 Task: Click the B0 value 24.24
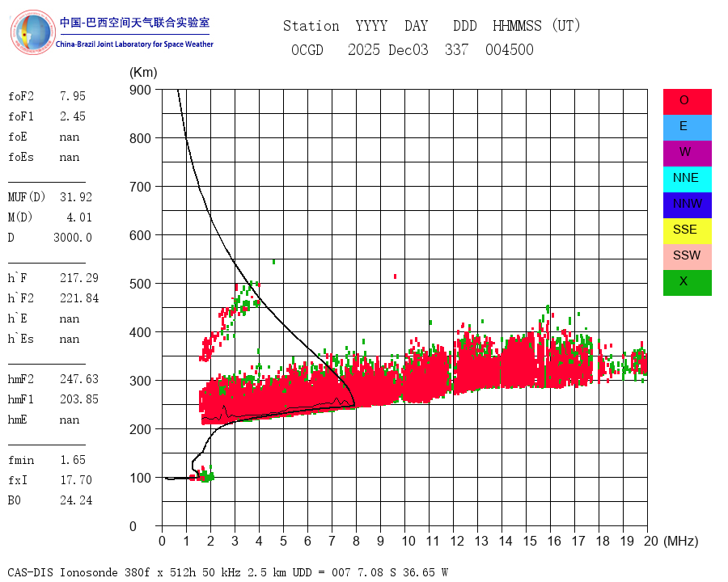pos(76,500)
